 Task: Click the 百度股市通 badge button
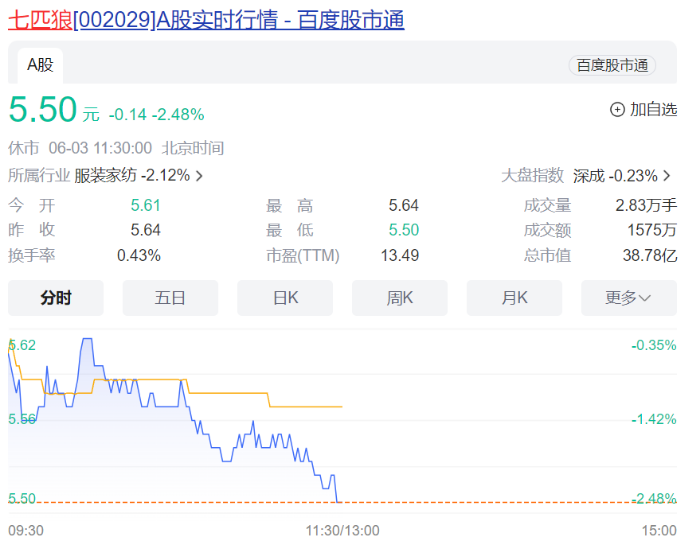[612, 66]
